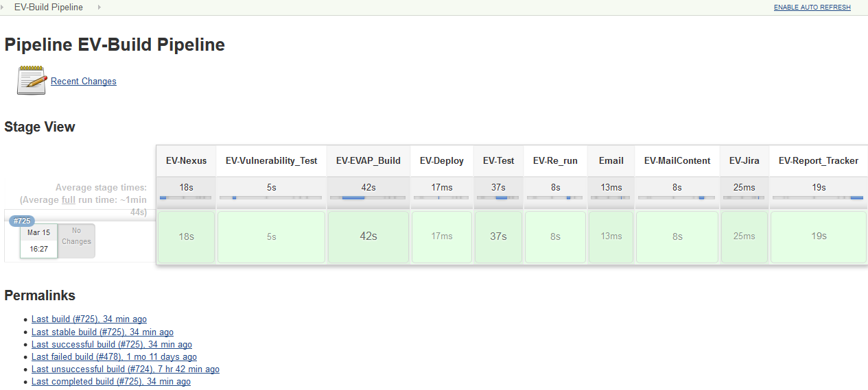Select the EV-Deploy 17ms stage cell

pos(442,236)
